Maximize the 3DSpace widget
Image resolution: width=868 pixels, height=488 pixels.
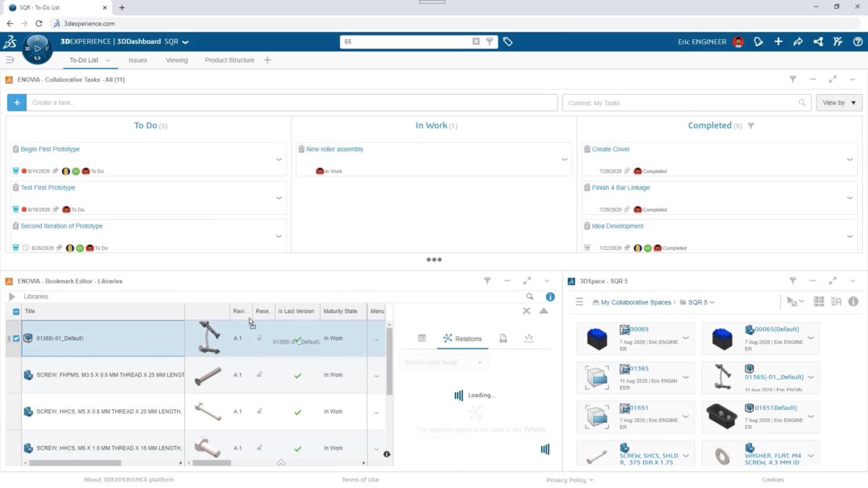[833, 281]
